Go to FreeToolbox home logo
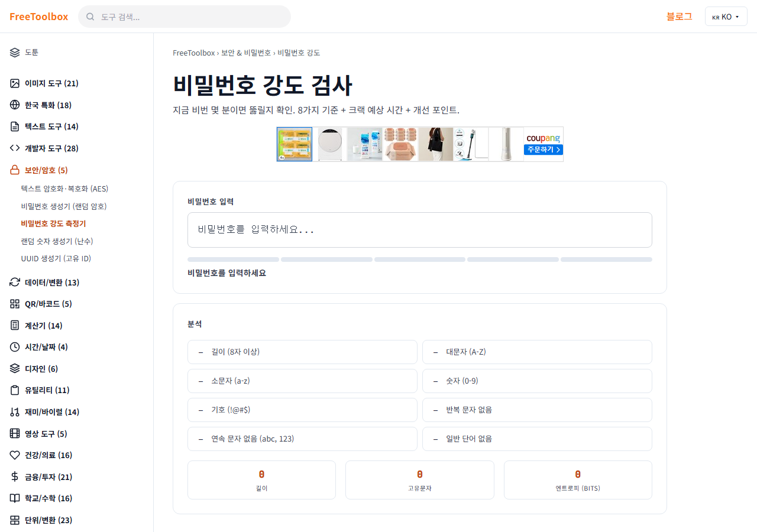 point(39,17)
